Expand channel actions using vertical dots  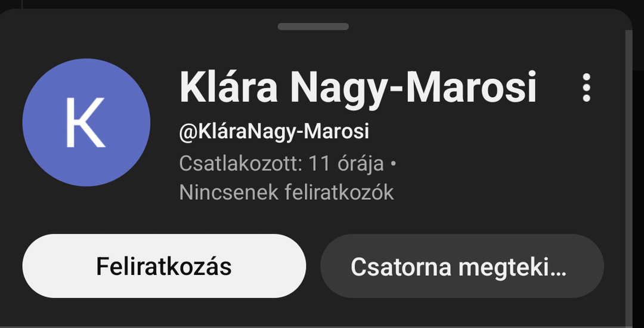click(587, 88)
